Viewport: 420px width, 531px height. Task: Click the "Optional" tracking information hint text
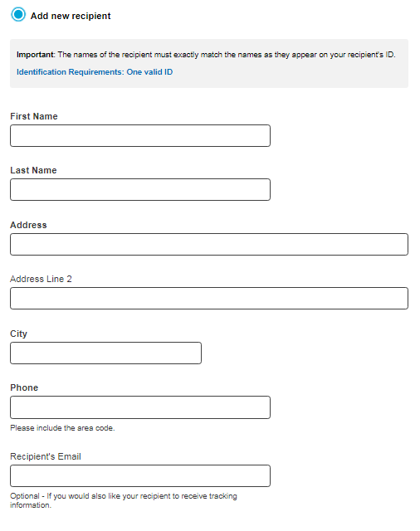124,500
